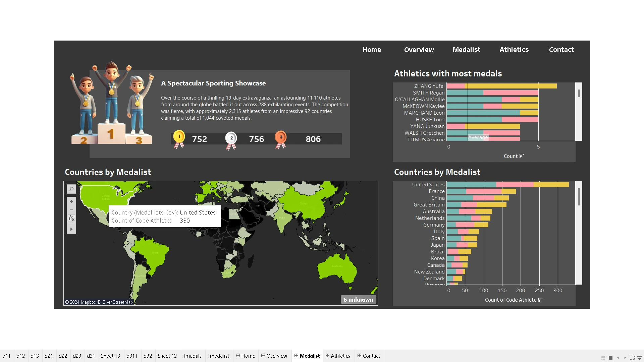Open Overview in top navigation

click(x=419, y=50)
